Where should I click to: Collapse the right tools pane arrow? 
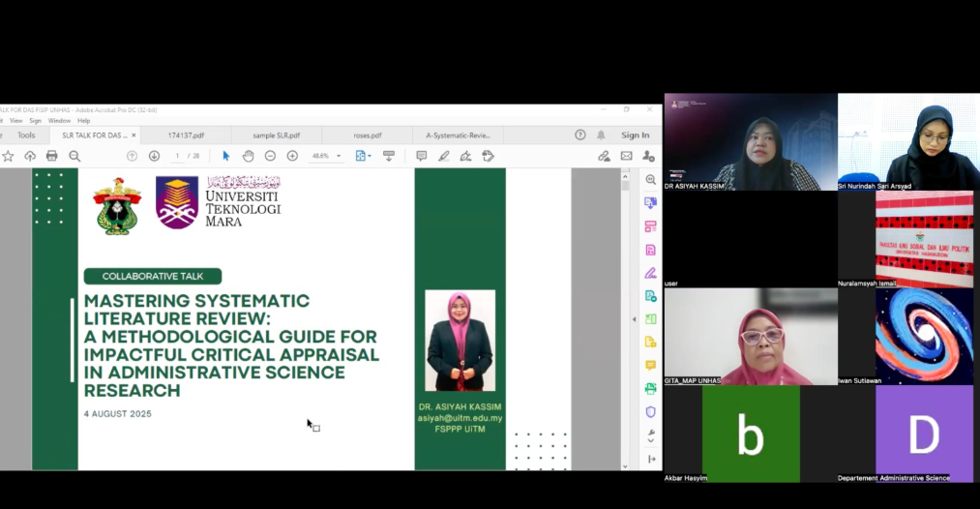(635, 319)
